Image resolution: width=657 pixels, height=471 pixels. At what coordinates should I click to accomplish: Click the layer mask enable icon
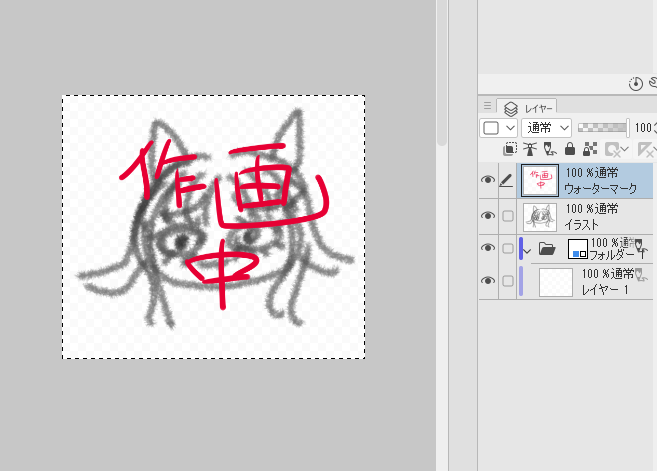point(616,149)
